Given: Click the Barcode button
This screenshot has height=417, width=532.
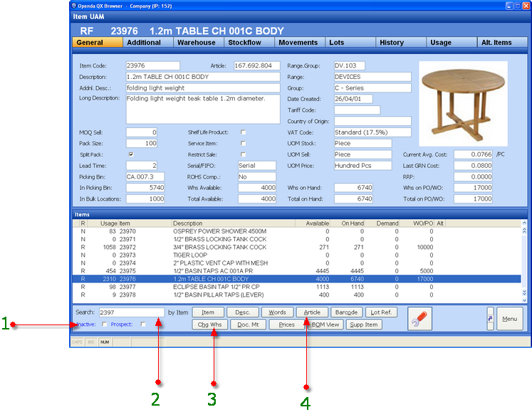Looking at the screenshot, I should 346,312.
